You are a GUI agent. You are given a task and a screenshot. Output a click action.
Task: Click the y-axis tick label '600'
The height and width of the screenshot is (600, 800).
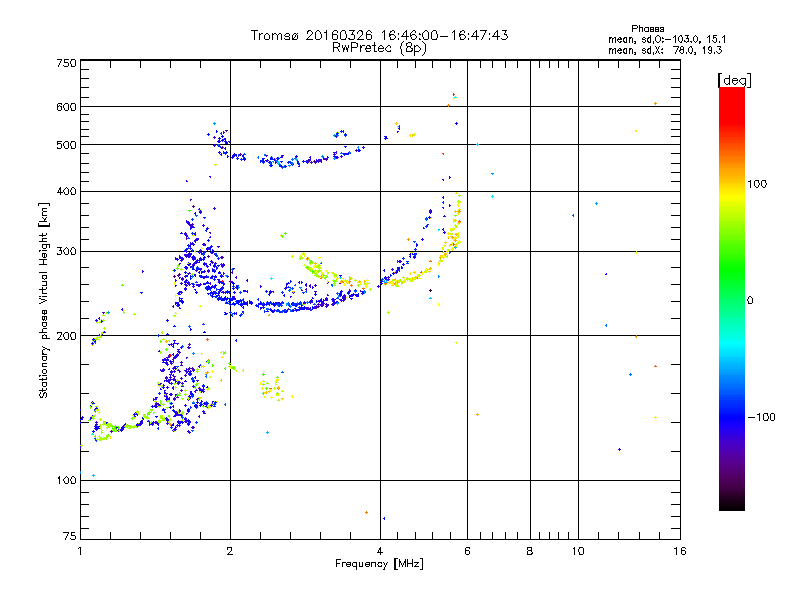point(66,107)
